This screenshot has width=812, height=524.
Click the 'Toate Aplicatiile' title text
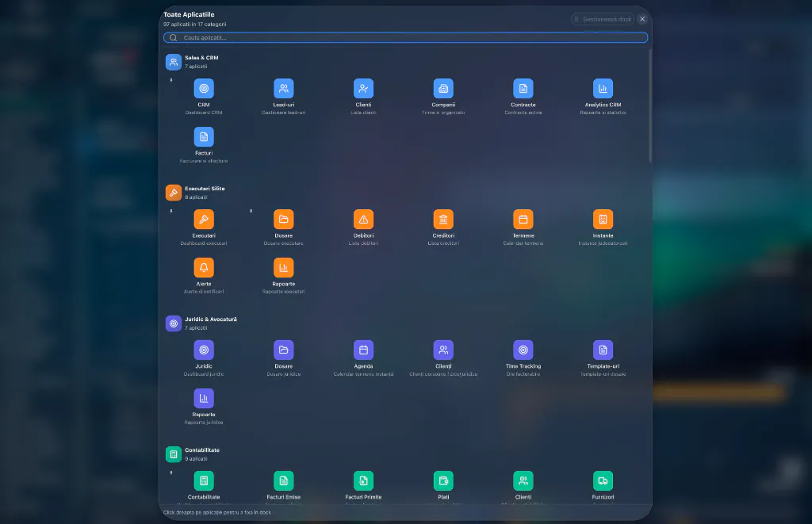point(189,14)
